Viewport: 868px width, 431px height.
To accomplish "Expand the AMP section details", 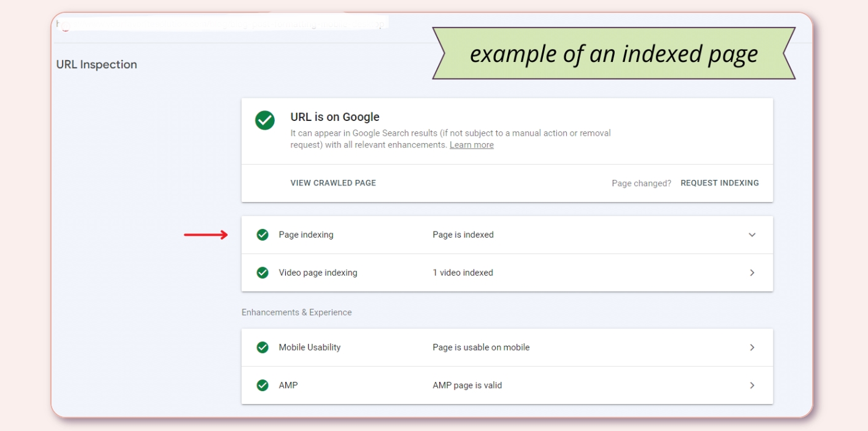I will pyautogui.click(x=752, y=385).
